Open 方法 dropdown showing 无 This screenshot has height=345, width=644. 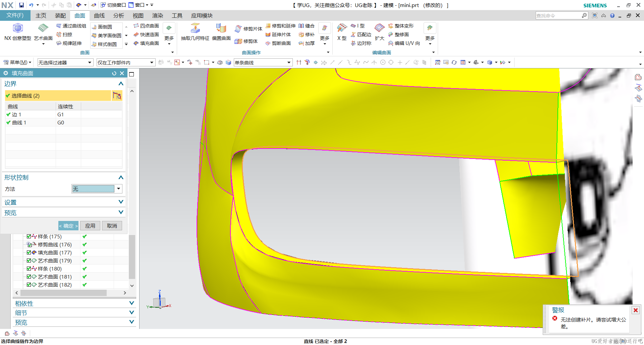(97, 189)
